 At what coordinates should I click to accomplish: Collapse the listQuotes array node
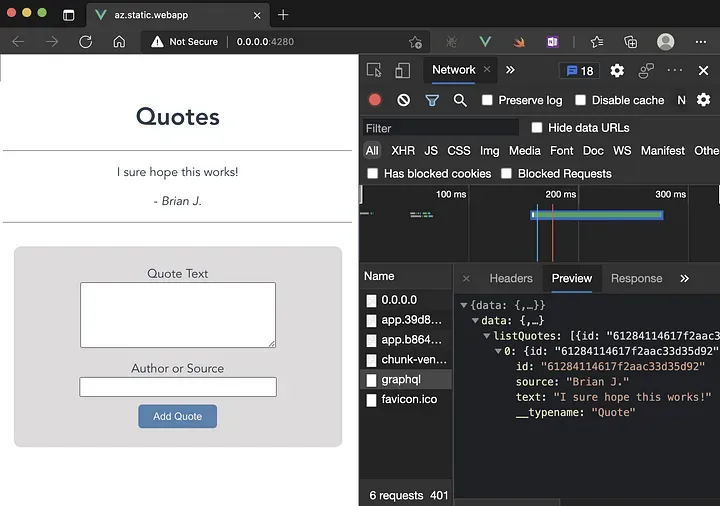pyautogui.click(x=487, y=336)
